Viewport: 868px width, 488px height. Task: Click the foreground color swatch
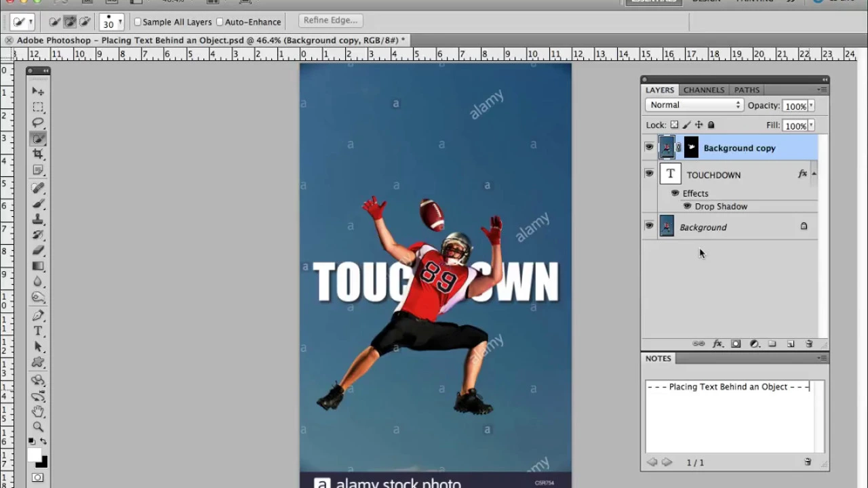pos(34,455)
